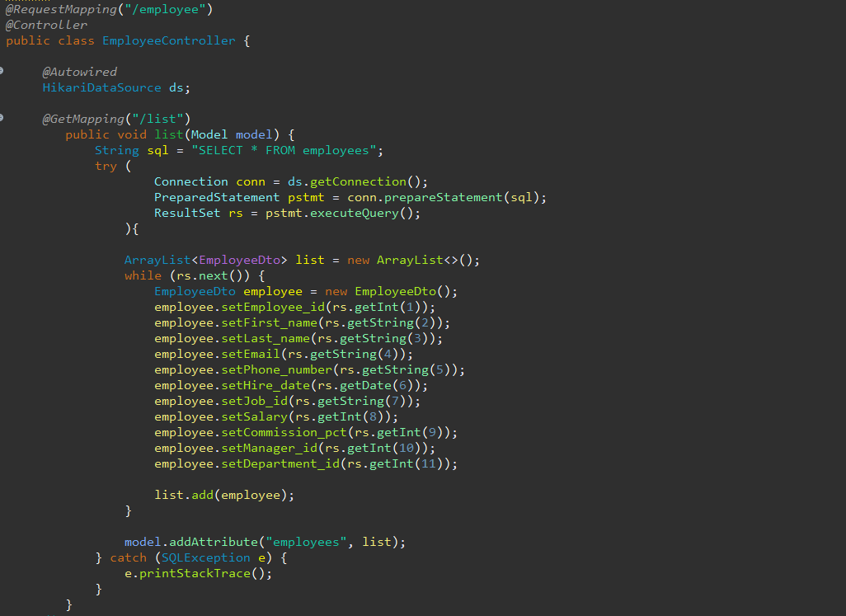Select the EmployeeController class name
This screenshot has width=846, height=616.
(169, 41)
